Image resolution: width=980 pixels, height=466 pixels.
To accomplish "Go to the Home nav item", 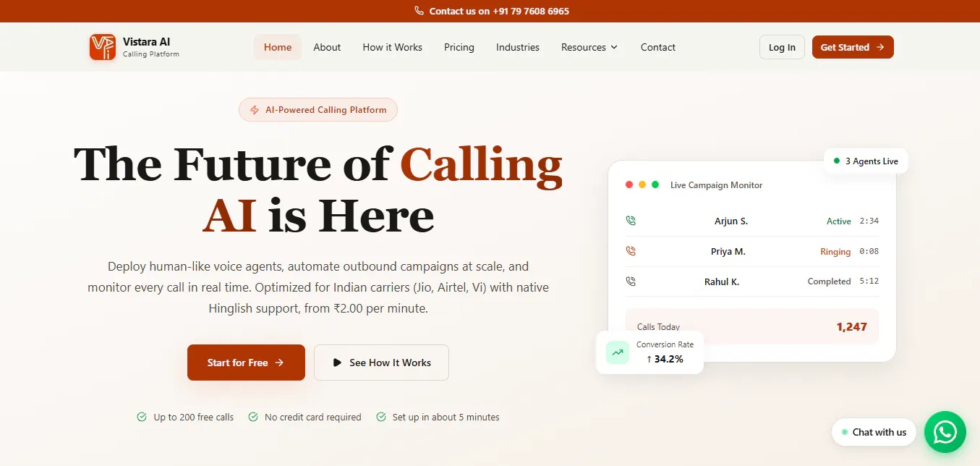I will [x=278, y=47].
